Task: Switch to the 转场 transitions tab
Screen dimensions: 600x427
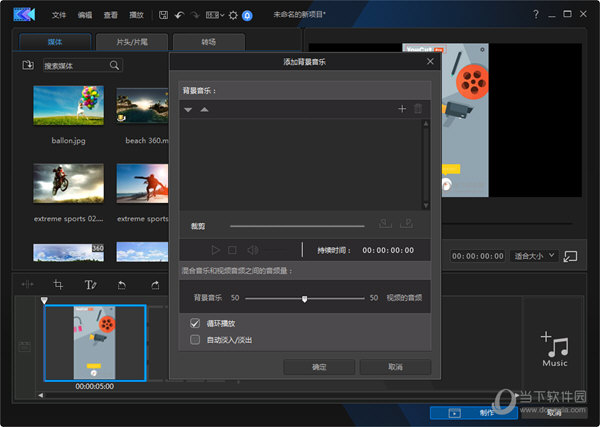Action: (x=208, y=42)
